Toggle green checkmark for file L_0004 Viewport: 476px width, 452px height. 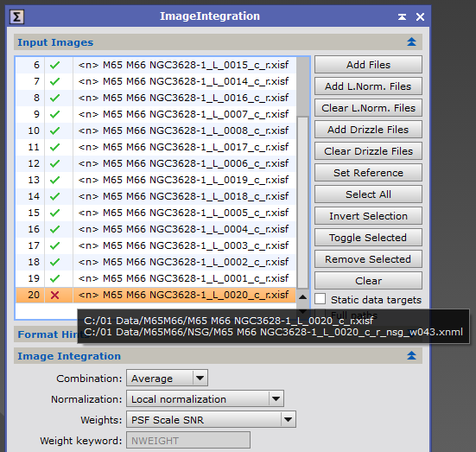click(55, 229)
